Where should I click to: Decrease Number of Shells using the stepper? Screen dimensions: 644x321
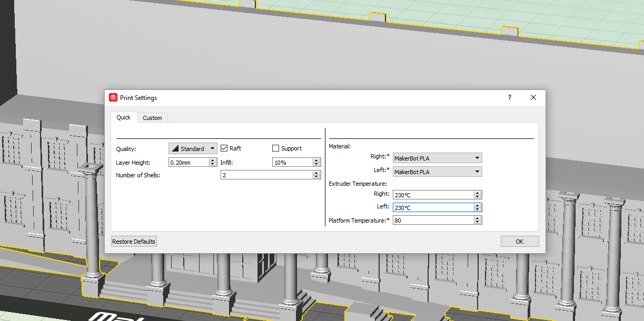[x=317, y=176]
